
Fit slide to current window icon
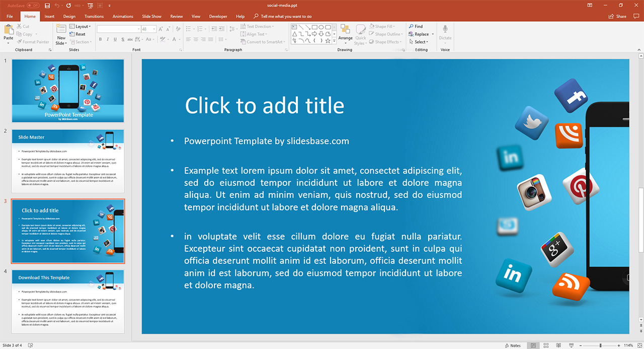(639, 345)
